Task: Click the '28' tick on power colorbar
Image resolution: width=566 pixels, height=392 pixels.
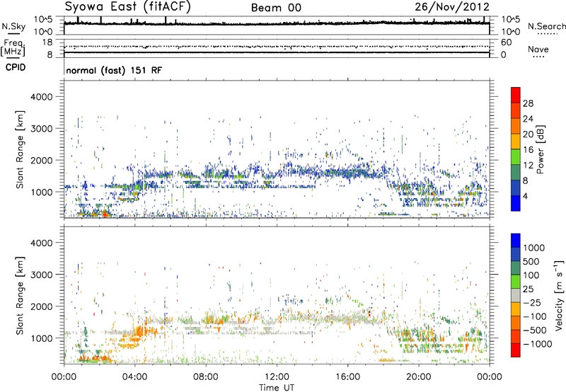Action: pos(528,103)
